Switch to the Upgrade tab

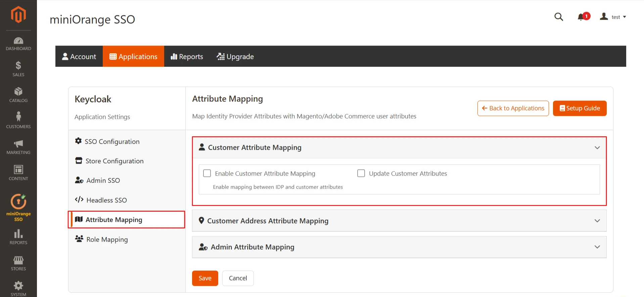(x=235, y=56)
